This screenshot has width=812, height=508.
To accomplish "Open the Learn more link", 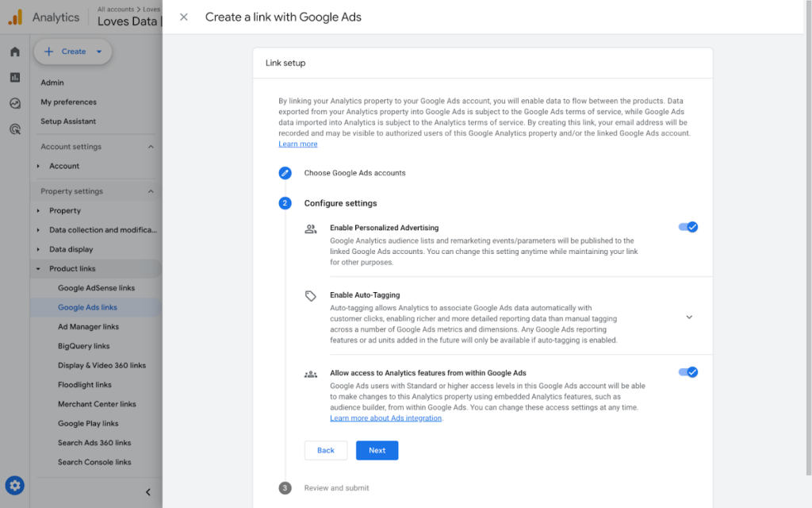I will 298,144.
